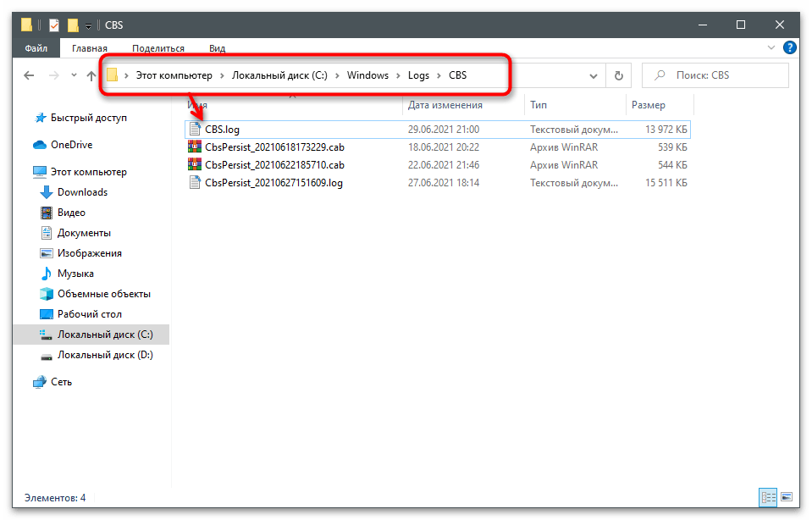Click the New folder quick access icon
This screenshot has width=812, height=520.
73,25
